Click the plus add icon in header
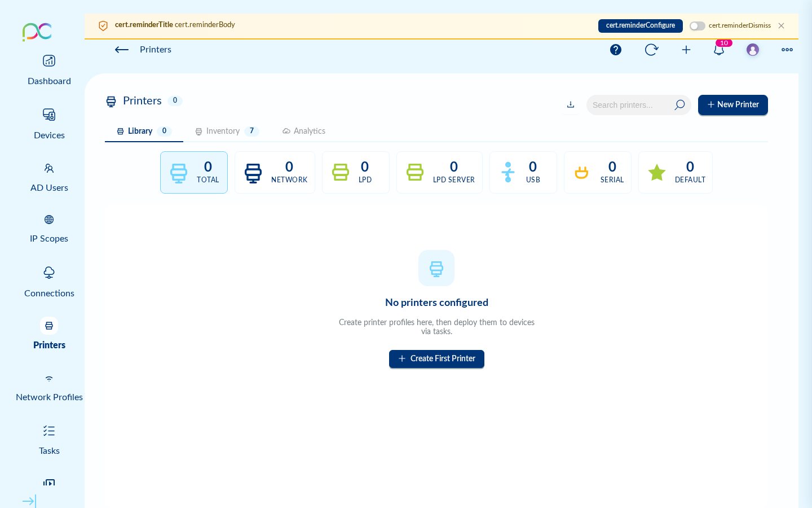812x508 pixels. tap(686, 50)
